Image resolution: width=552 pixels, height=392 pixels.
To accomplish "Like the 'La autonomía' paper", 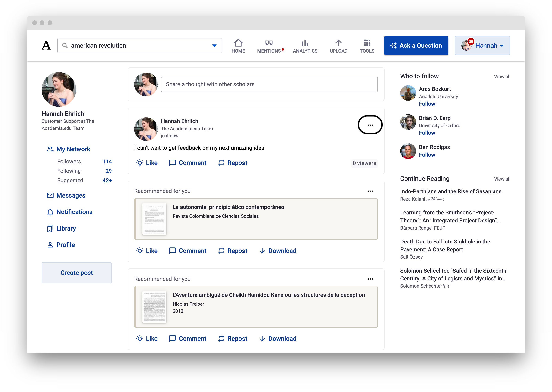I will click(147, 251).
